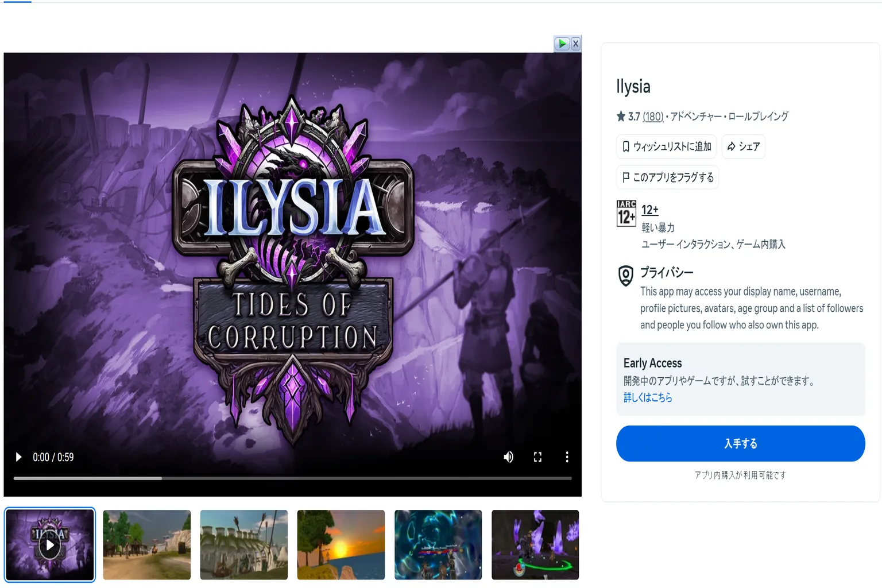The image size is (882, 588).
Task: Select the village road screenshot thumbnail
Action: click(147, 545)
